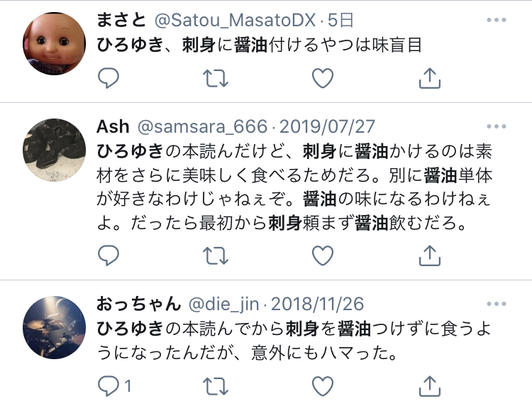The width and height of the screenshot is (532, 406).
Task: Open more options on まさと's tweet
Action: coord(497,20)
